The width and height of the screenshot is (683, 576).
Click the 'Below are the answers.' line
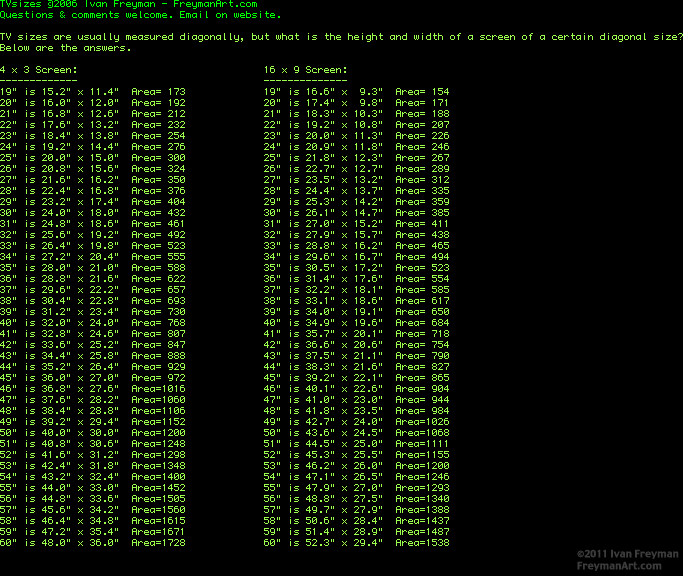tap(60, 48)
